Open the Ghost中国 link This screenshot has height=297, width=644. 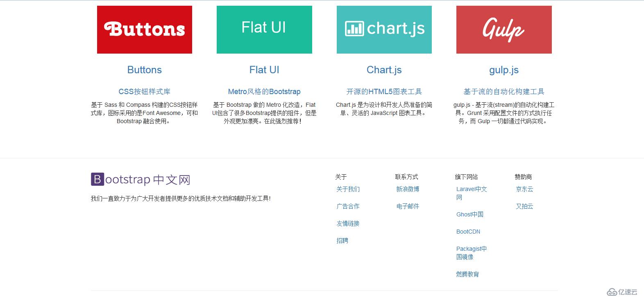[x=470, y=214]
